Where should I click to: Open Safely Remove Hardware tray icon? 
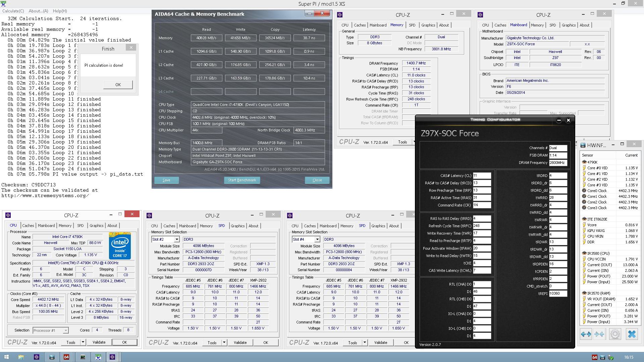(611, 357)
